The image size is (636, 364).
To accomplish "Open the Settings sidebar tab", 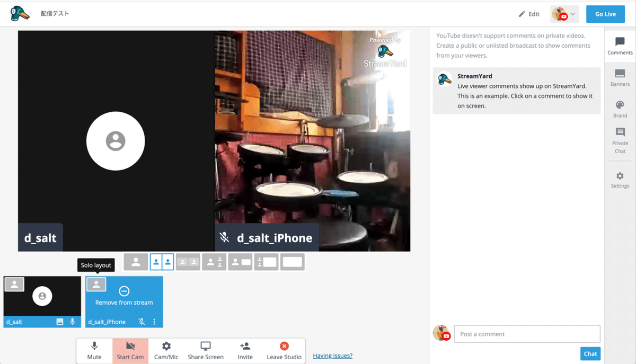I will [620, 180].
